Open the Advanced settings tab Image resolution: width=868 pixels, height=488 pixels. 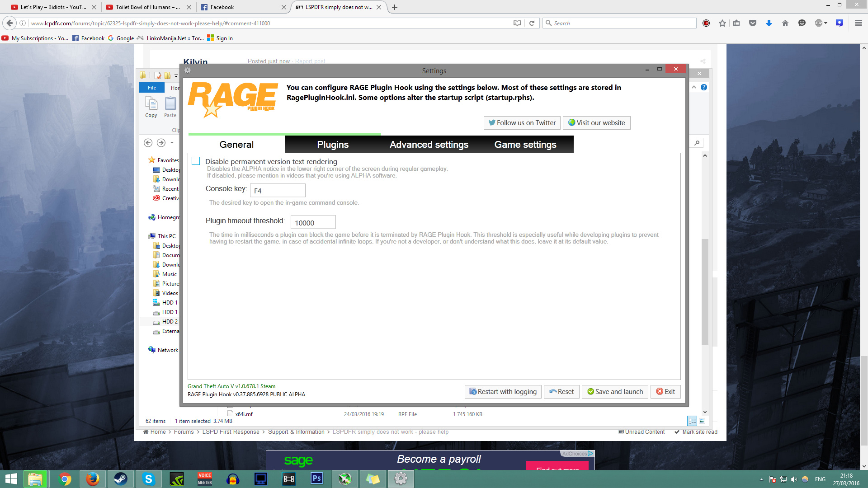[x=429, y=145]
